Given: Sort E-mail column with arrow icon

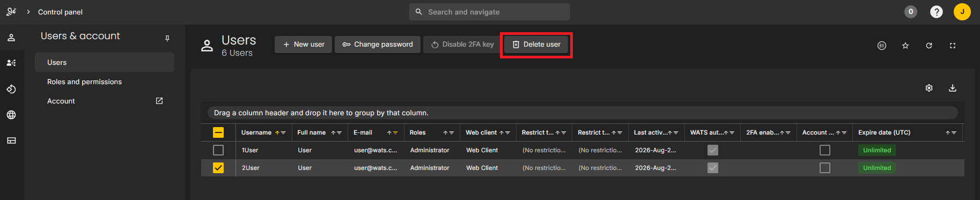Looking at the screenshot, I should click(389, 133).
